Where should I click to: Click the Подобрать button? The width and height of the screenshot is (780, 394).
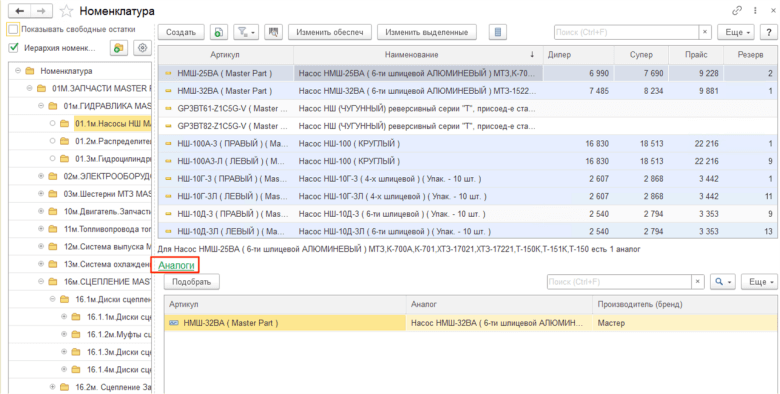[x=192, y=282]
